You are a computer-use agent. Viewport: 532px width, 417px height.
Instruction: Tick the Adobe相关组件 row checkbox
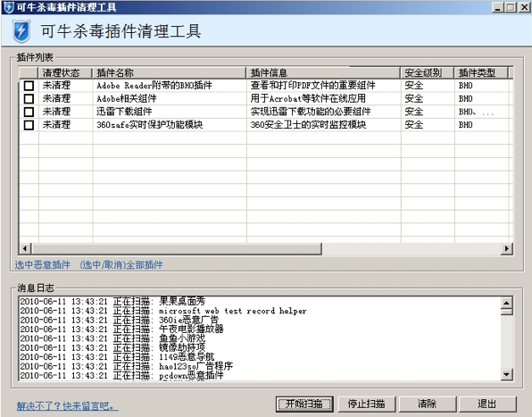click(29, 99)
